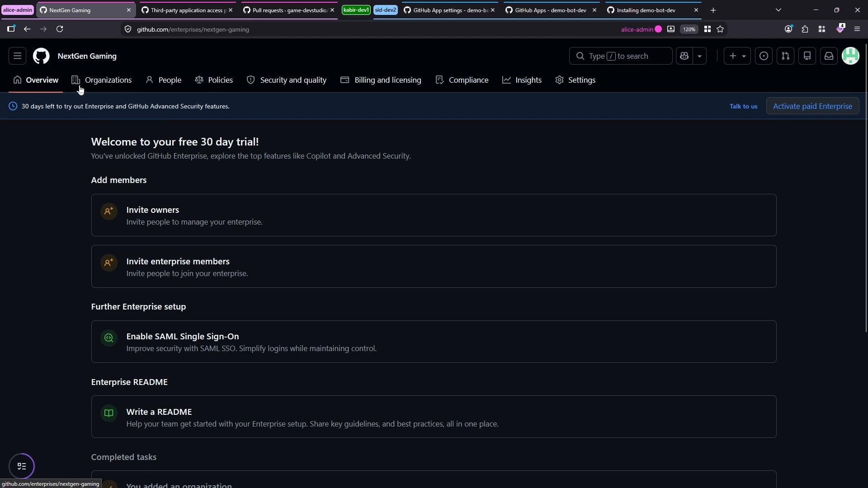Open the Security and quality tab
The image size is (868, 488).
pos(287,80)
